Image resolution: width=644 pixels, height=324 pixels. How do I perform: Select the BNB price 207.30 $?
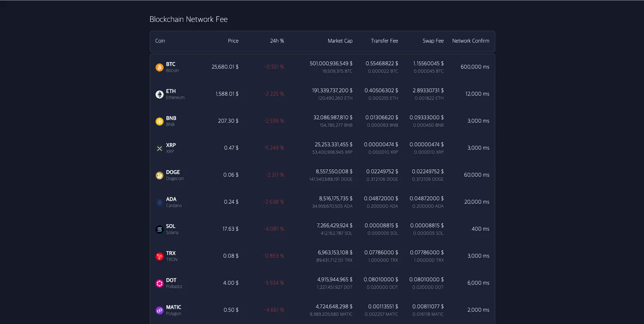click(228, 121)
